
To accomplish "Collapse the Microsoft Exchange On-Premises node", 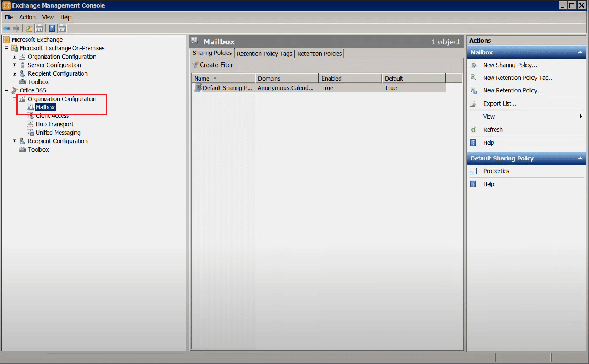I will coord(6,48).
